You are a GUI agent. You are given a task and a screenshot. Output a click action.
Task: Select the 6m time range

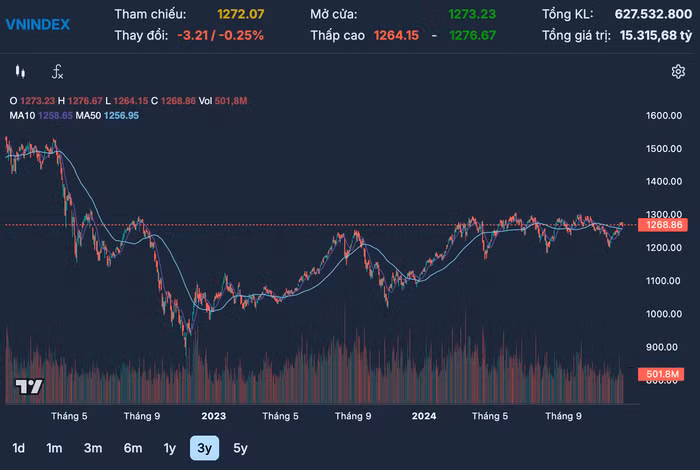click(x=132, y=448)
